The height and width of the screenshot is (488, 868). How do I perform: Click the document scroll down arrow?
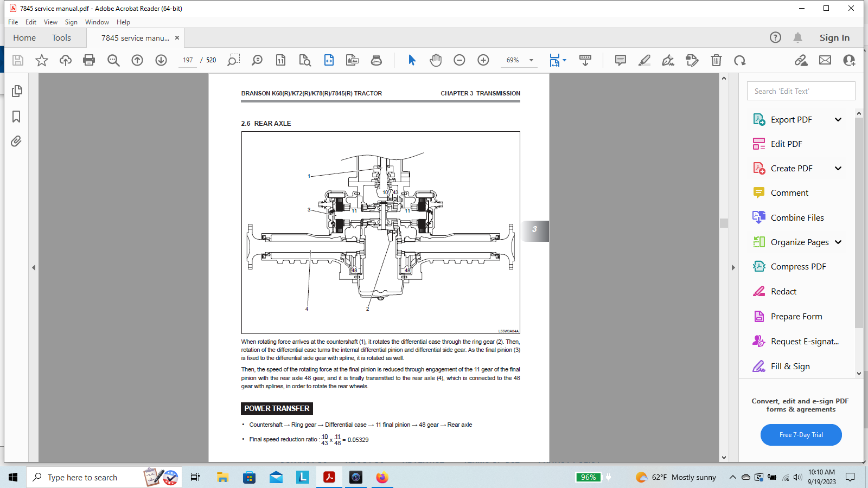point(724,458)
